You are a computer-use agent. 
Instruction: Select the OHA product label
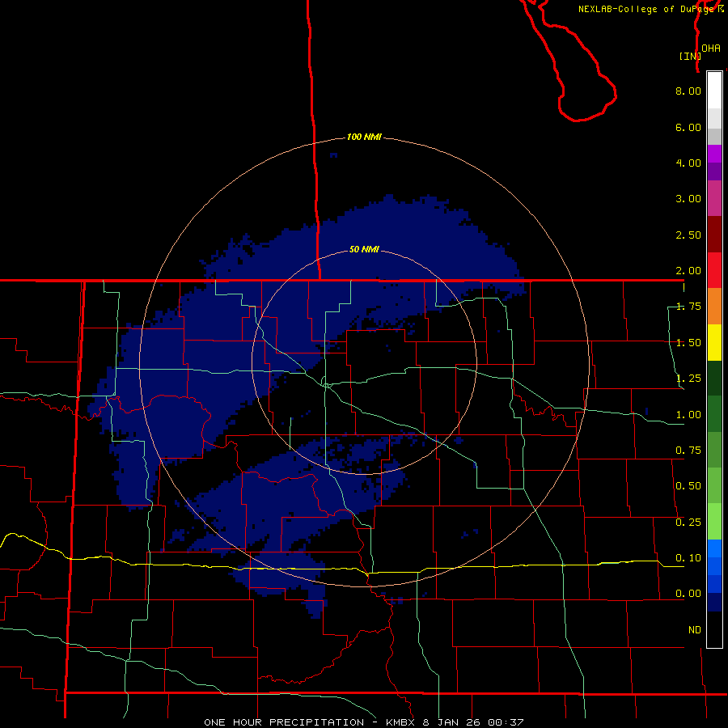(711, 48)
